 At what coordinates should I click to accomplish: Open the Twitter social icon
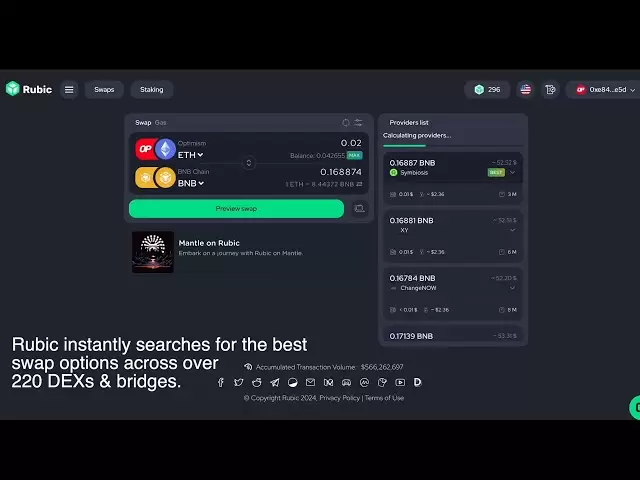click(239, 382)
